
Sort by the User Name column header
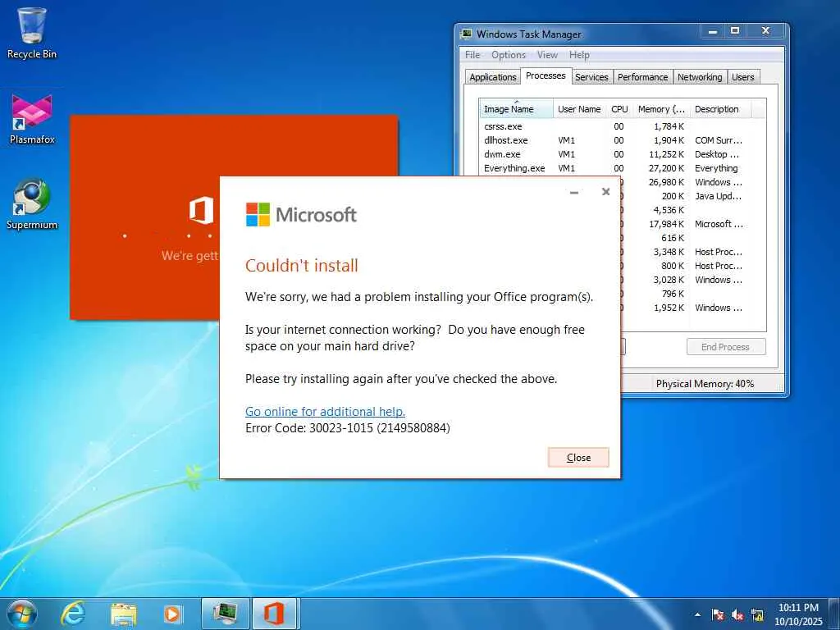click(579, 109)
